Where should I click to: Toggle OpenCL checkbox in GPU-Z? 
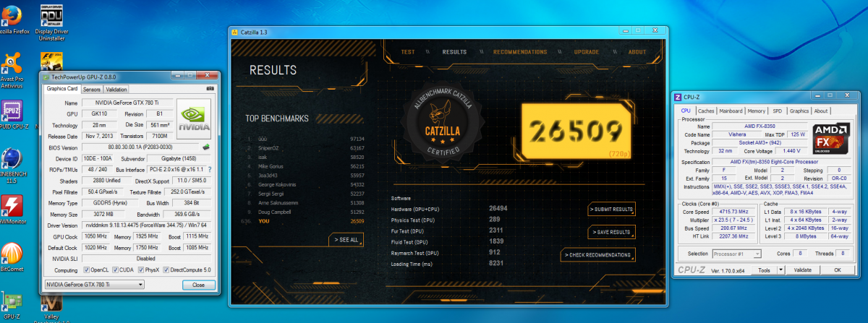[x=86, y=270]
